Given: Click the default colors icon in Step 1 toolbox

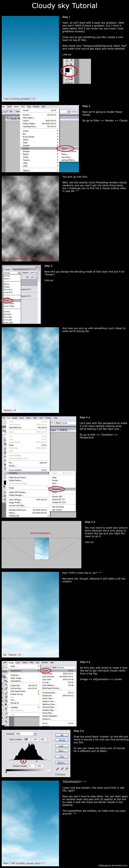Looking at the screenshot, I should [66, 74].
